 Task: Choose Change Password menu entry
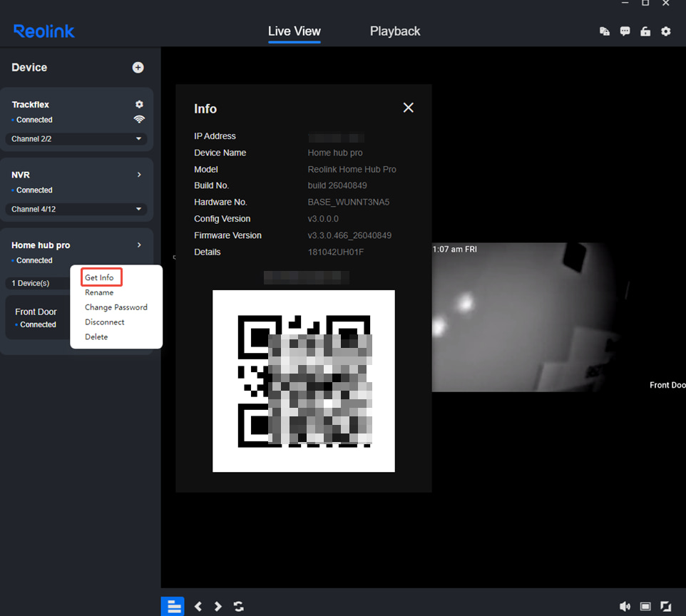click(116, 307)
